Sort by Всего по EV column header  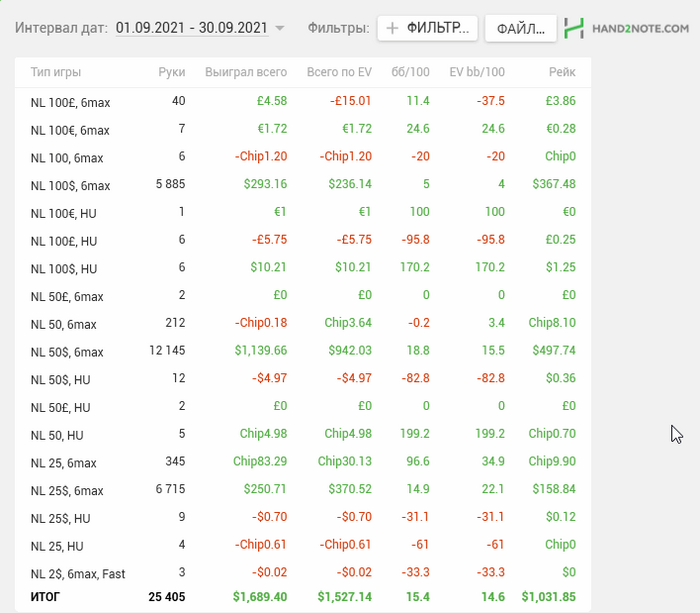339,72
